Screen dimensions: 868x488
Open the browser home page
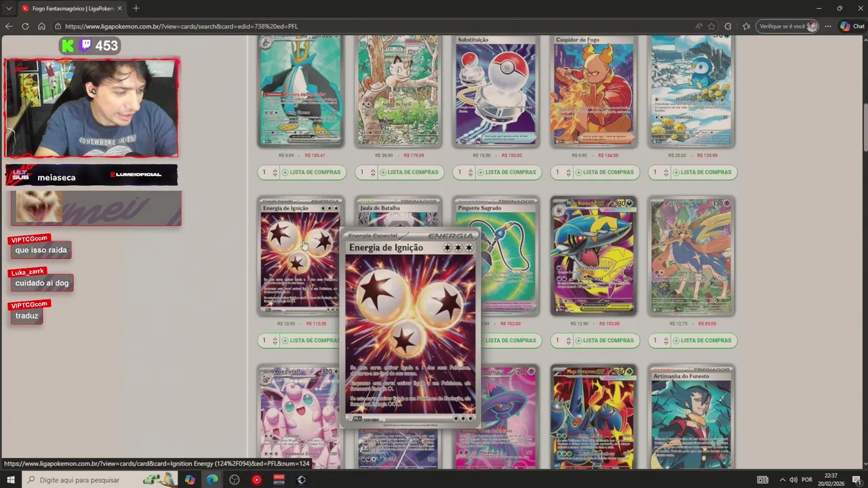(x=41, y=26)
